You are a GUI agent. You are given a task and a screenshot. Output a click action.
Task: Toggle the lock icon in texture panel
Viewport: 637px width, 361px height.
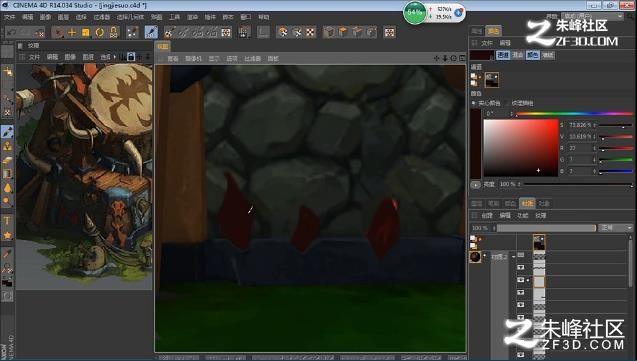[x=131, y=57]
